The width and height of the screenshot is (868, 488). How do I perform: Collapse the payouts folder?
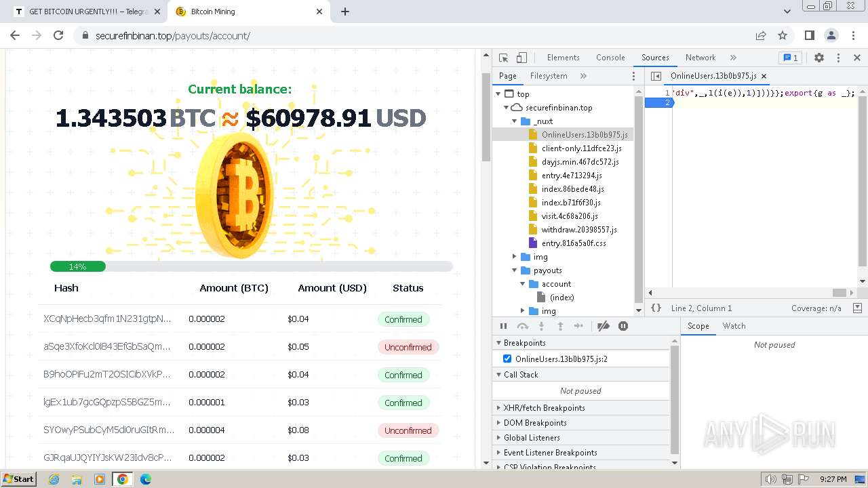tap(514, 270)
